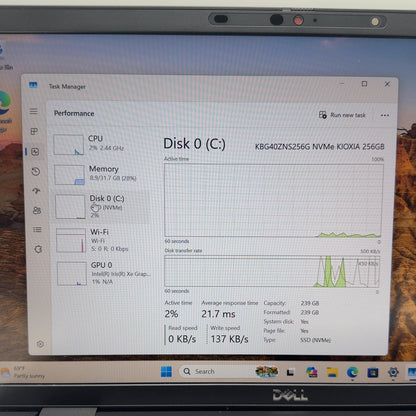
Task: Open File Explorer from taskbar
Action: (332, 372)
